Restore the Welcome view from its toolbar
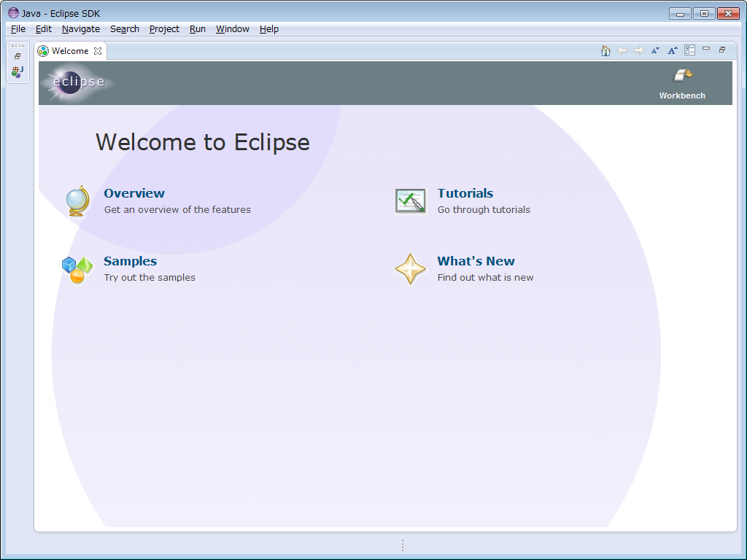Screen dimensions: 747x560 pos(722,50)
